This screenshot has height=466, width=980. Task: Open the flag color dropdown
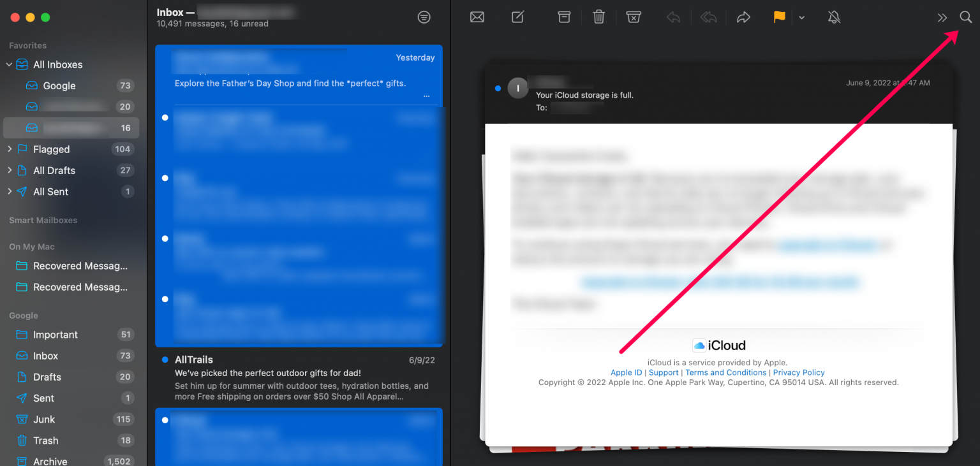coord(801,17)
